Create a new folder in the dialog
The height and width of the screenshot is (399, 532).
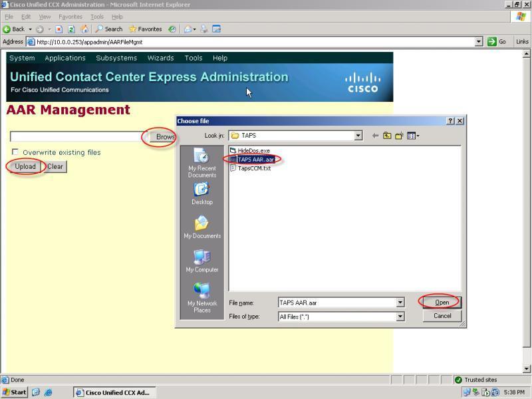coord(400,136)
